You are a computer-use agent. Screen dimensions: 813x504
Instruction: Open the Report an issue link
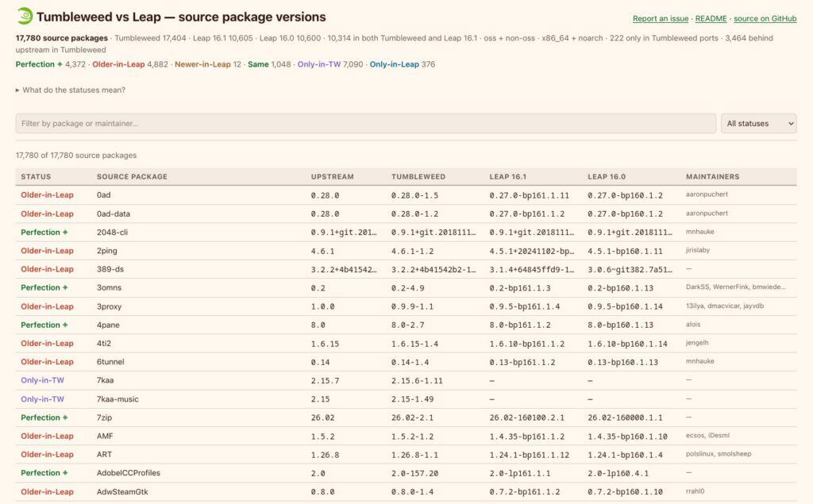(660, 19)
